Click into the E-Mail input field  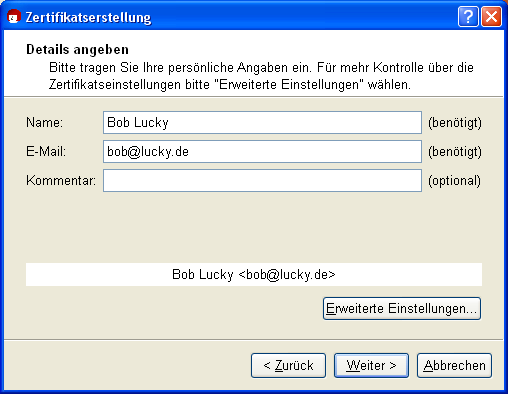click(x=262, y=152)
